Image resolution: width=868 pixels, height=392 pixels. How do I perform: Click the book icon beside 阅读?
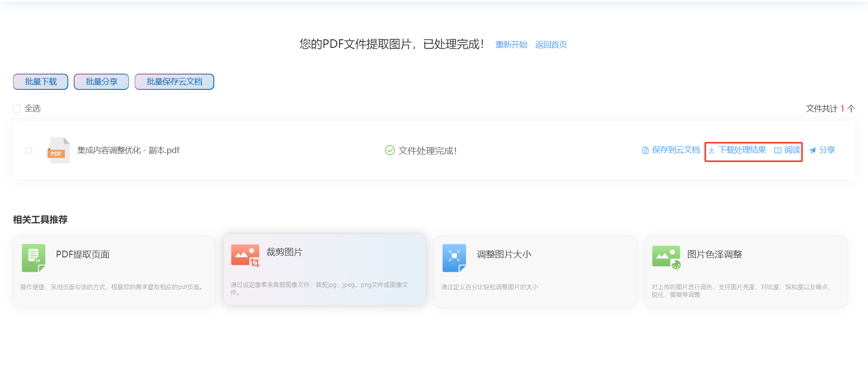click(x=778, y=150)
